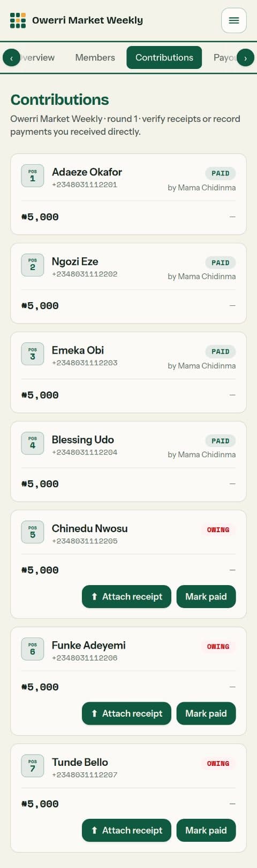Select the Contributions tab
257x868 pixels.
coord(164,57)
